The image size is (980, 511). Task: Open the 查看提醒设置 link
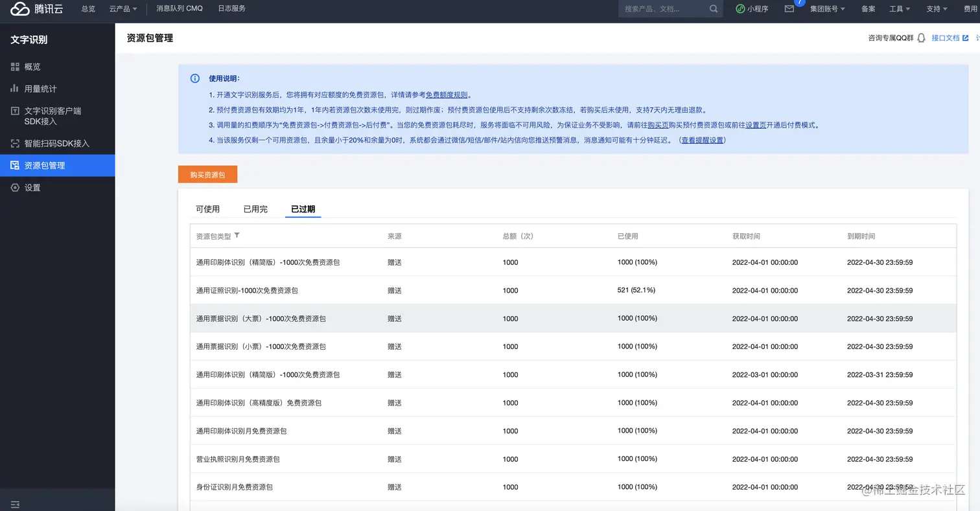[702, 140]
